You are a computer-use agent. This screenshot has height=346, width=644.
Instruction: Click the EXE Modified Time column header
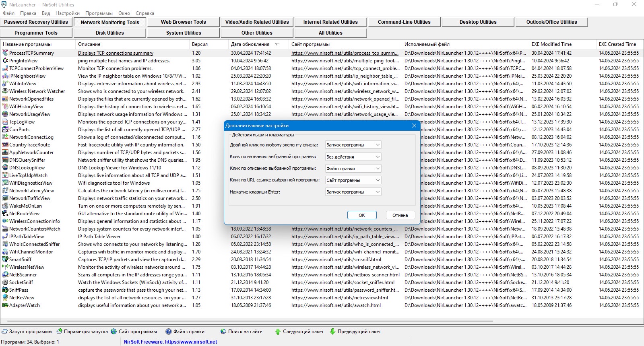[563, 44]
